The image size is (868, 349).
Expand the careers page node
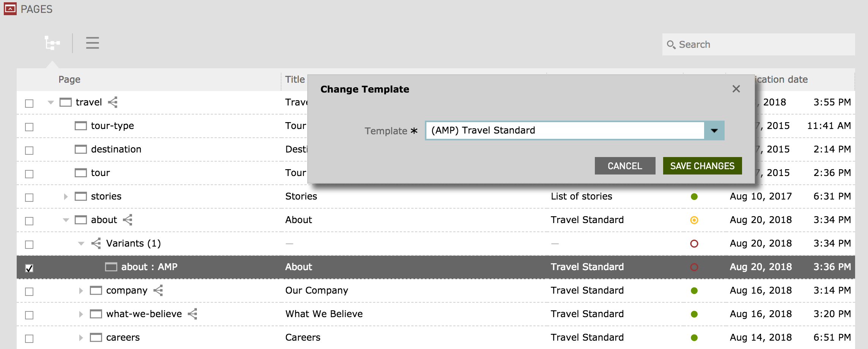[80, 337]
